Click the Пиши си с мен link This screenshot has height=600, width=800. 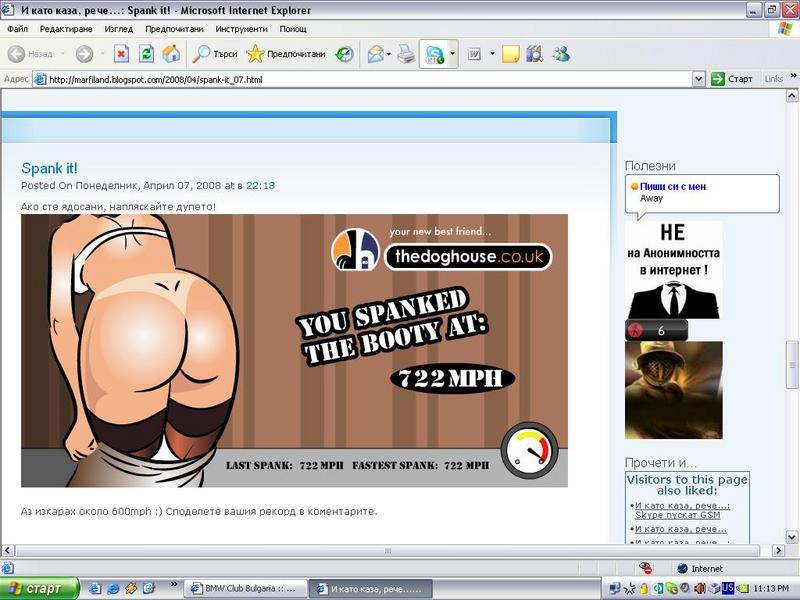[x=673, y=187]
